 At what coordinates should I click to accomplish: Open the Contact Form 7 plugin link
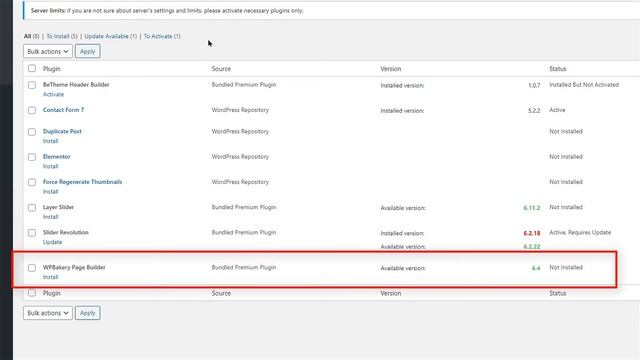[x=63, y=110]
